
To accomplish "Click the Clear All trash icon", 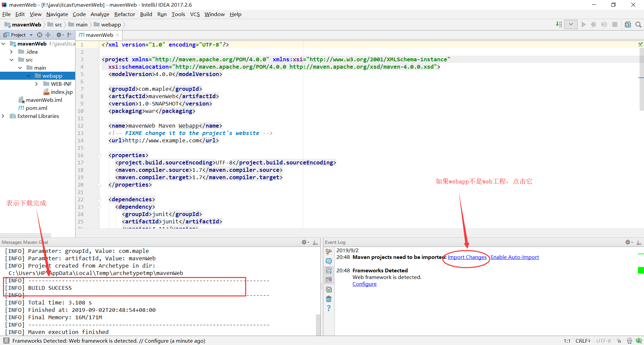I will 329,299.
